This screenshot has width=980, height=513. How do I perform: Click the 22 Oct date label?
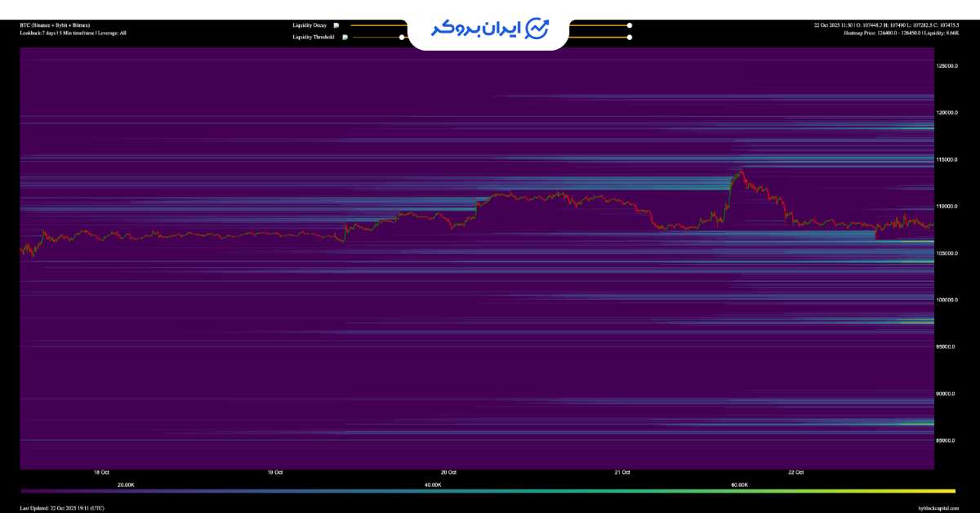pos(795,472)
